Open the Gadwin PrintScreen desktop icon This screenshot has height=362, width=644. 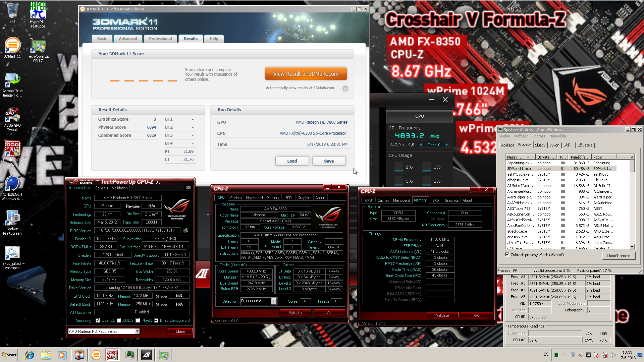click(12, 222)
